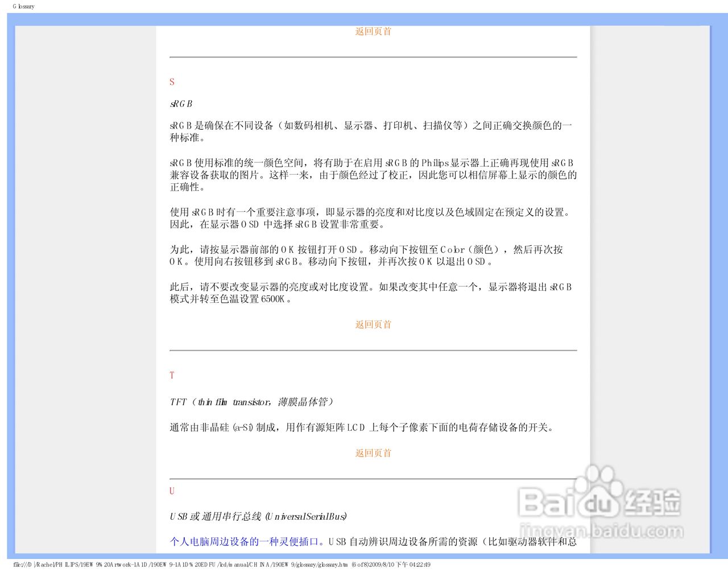Click the paragraph beginning 使用 sRGB 时有一个重要注意事项

371,218
